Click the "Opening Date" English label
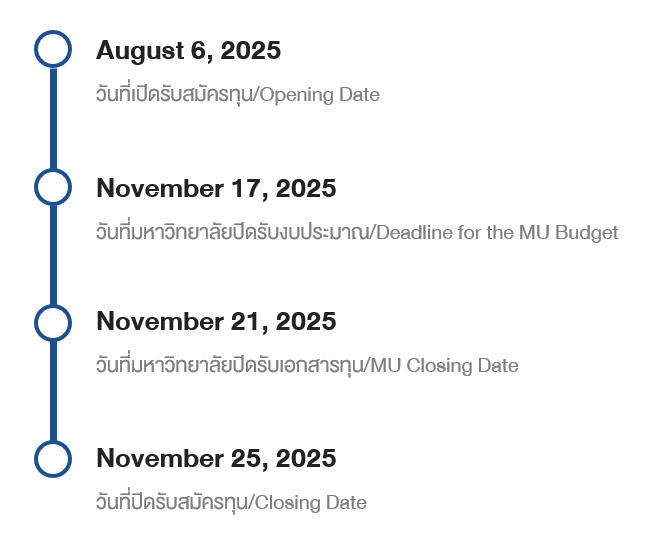This screenshot has height=541, width=661. point(320,96)
